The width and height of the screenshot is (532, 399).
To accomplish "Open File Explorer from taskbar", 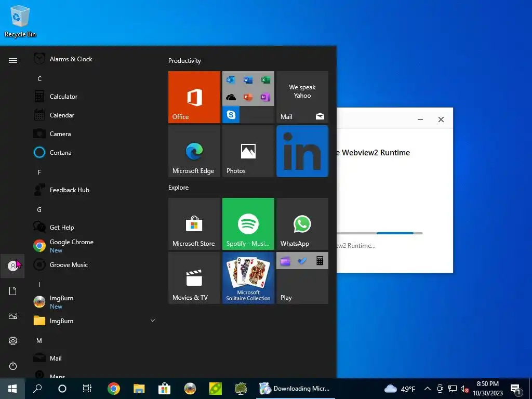I will tap(139, 389).
